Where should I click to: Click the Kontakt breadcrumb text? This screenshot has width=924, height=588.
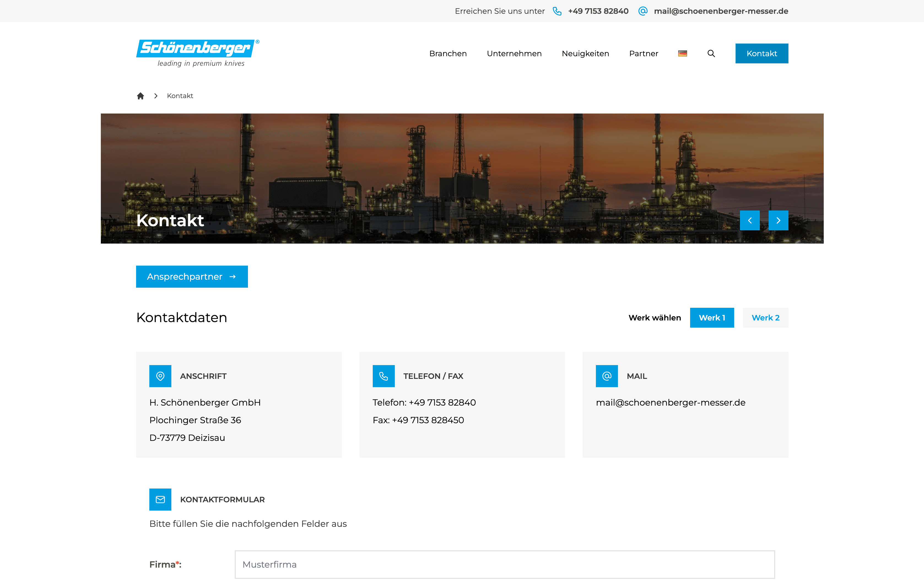(180, 96)
